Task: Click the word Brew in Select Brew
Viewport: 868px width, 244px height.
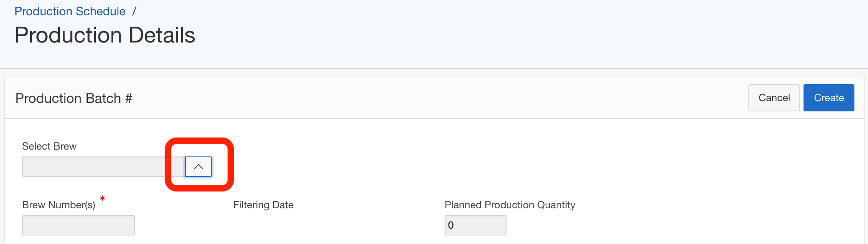Action: coord(65,146)
